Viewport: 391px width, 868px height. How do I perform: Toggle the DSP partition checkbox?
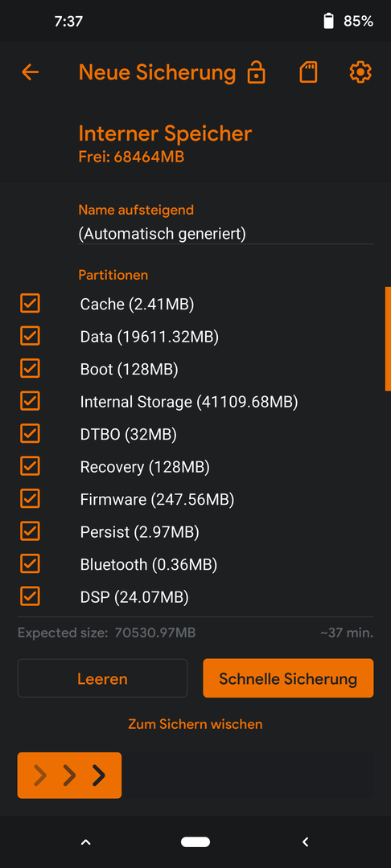click(x=30, y=596)
